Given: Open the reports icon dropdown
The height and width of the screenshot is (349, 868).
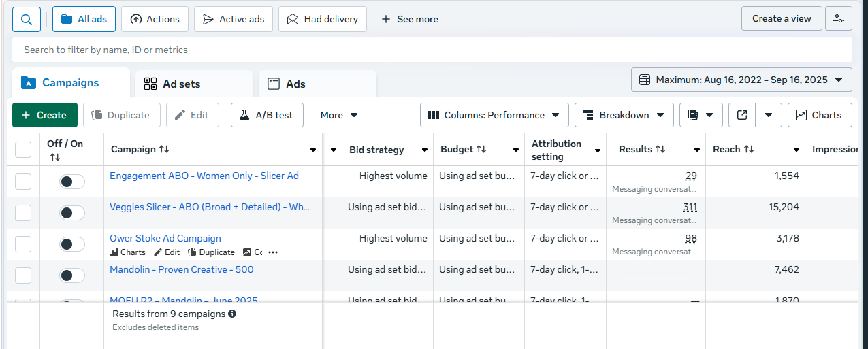Looking at the screenshot, I should 701,115.
